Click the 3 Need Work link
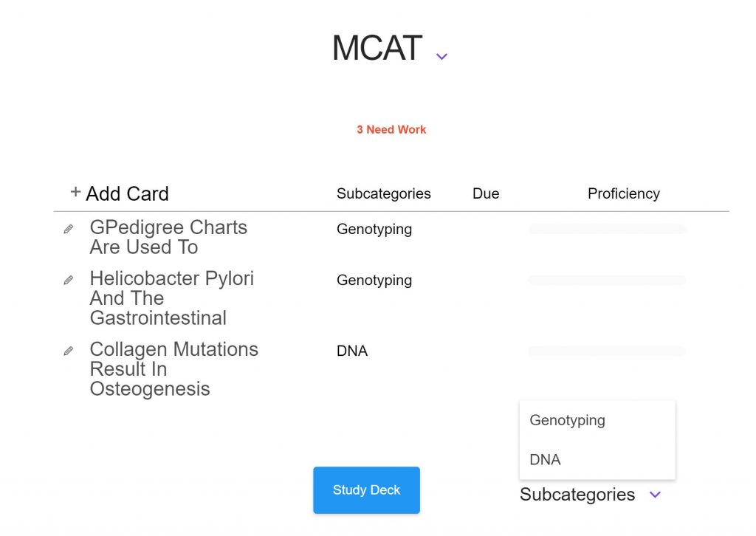 (x=391, y=130)
